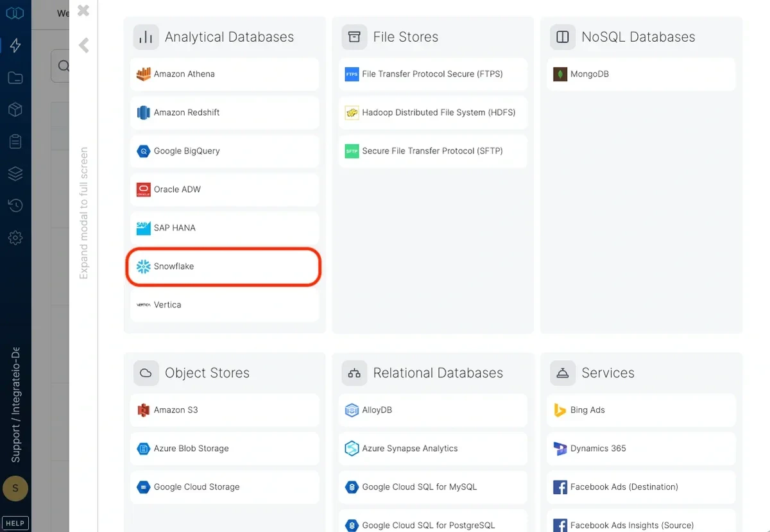The height and width of the screenshot is (532, 770).
Task: Click the SAP HANA logo icon
Action: click(x=143, y=228)
